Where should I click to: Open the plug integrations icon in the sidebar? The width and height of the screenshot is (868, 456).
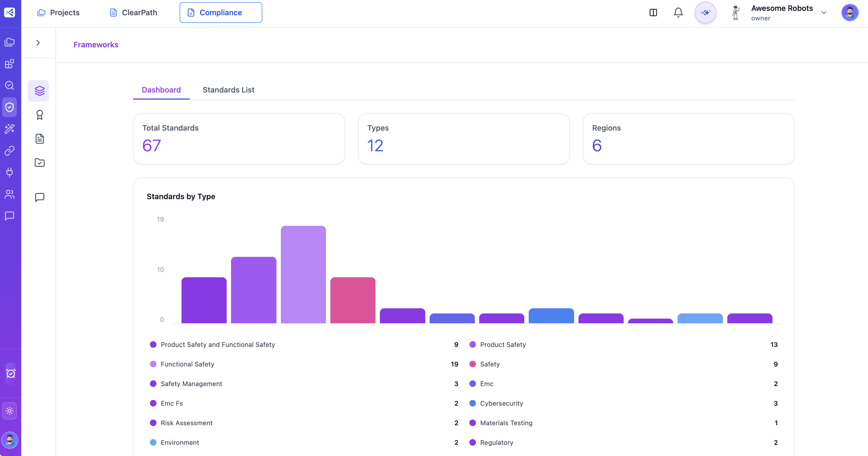pyautogui.click(x=10, y=172)
